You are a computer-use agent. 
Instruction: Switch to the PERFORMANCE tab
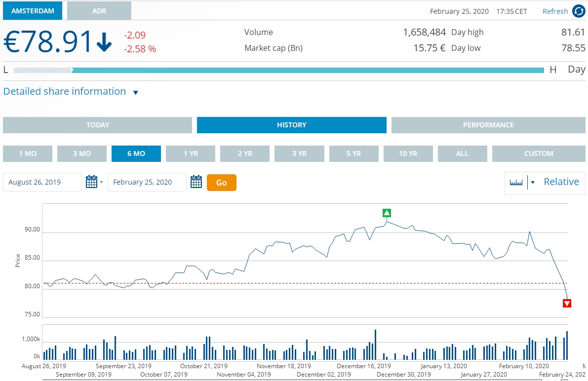pos(488,125)
